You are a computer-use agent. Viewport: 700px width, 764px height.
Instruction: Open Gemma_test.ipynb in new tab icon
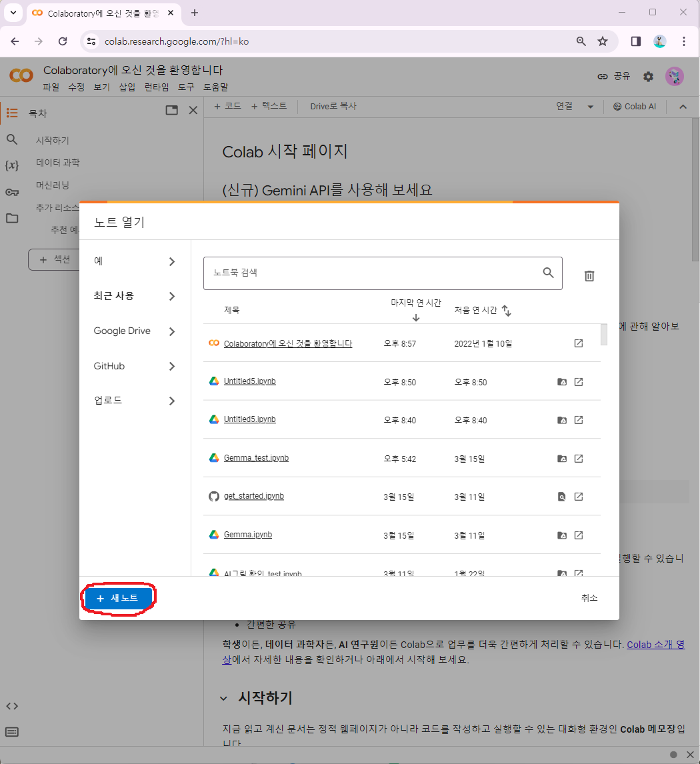pyautogui.click(x=578, y=459)
